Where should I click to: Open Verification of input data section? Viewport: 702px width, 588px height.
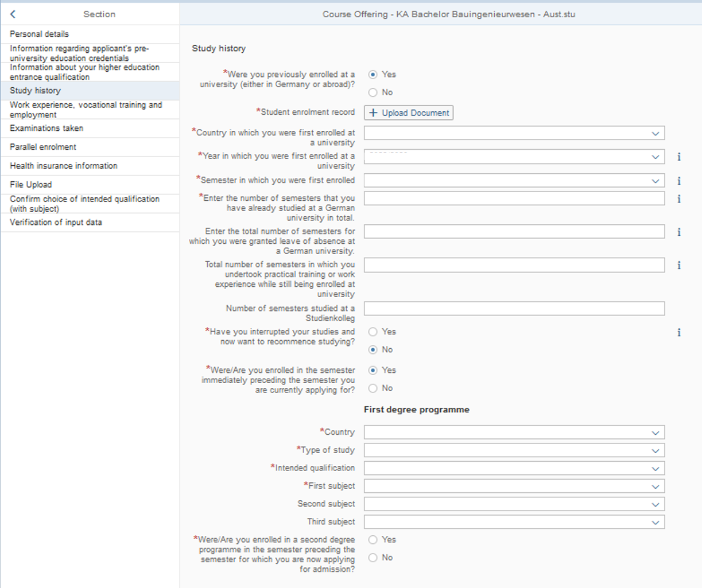pyautogui.click(x=56, y=222)
